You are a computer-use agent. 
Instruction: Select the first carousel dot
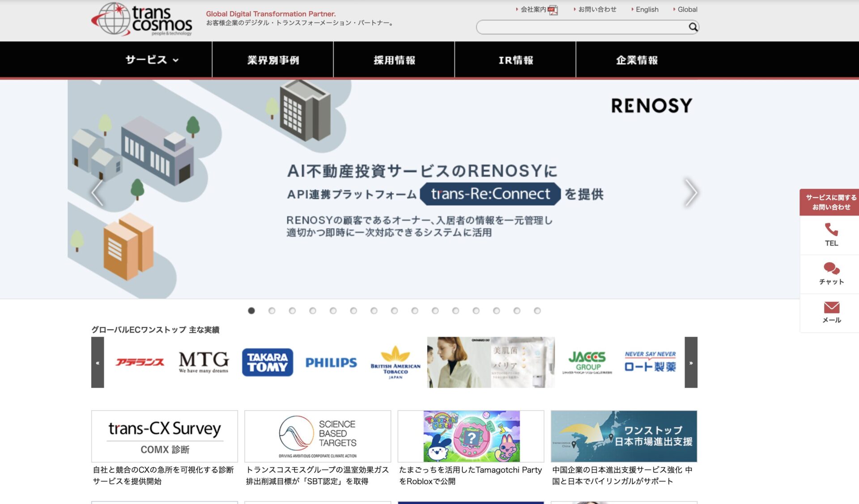tap(251, 311)
